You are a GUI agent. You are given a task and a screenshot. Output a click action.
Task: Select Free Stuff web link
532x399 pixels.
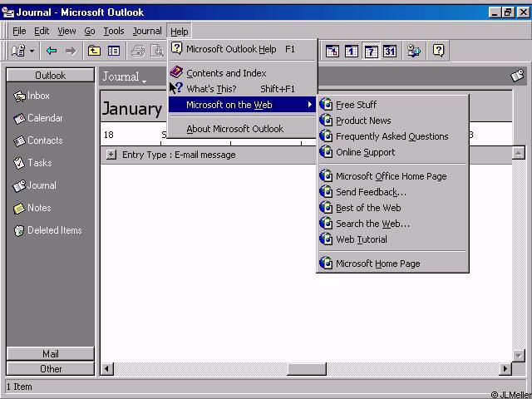pyautogui.click(x=392, y=105)
